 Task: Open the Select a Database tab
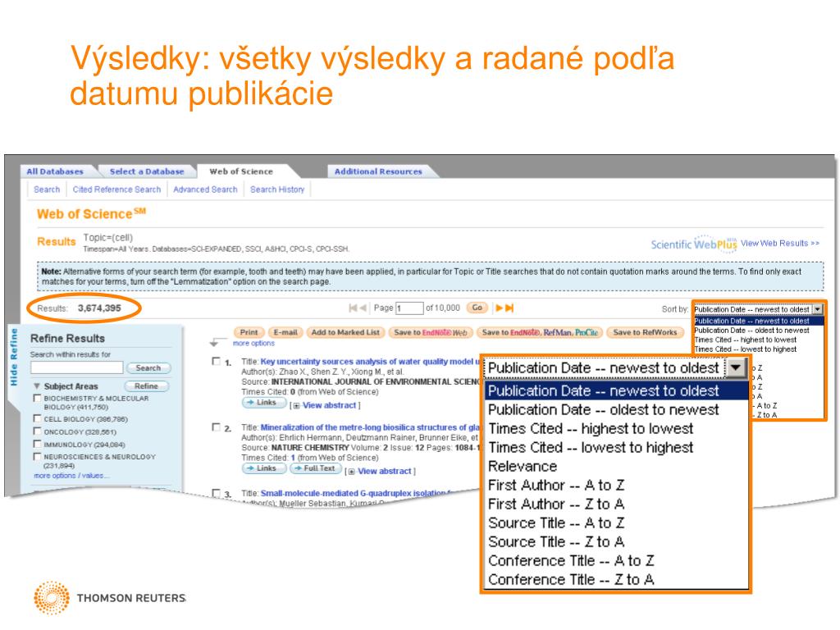(x=147, y=171)
